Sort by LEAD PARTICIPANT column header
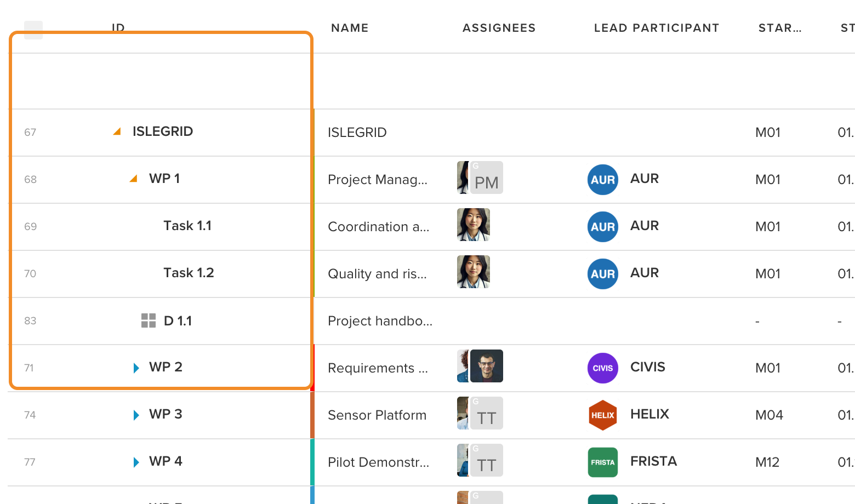The width and height of the screenshot is (855, 504). (x=657, y=28)
